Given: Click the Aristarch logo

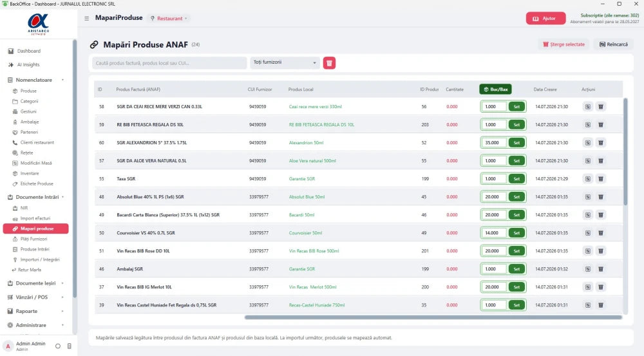Looking at the screenshot, I should 38,24.
